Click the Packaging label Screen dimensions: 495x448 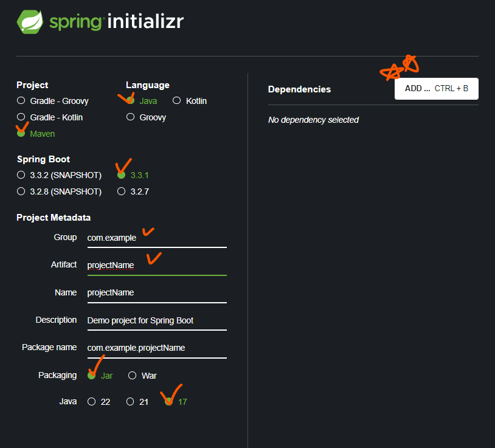[57, 375]
